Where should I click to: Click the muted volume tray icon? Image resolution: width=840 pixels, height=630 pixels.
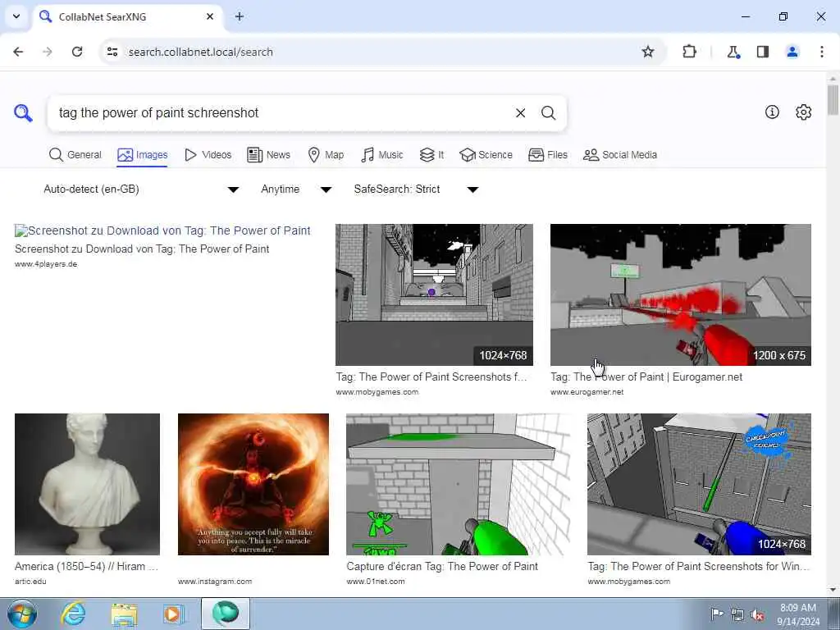tap(757, 615)
